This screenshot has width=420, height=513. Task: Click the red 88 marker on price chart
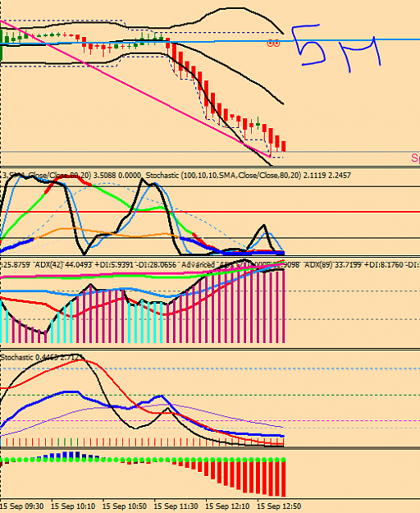(x=273, y=44)
